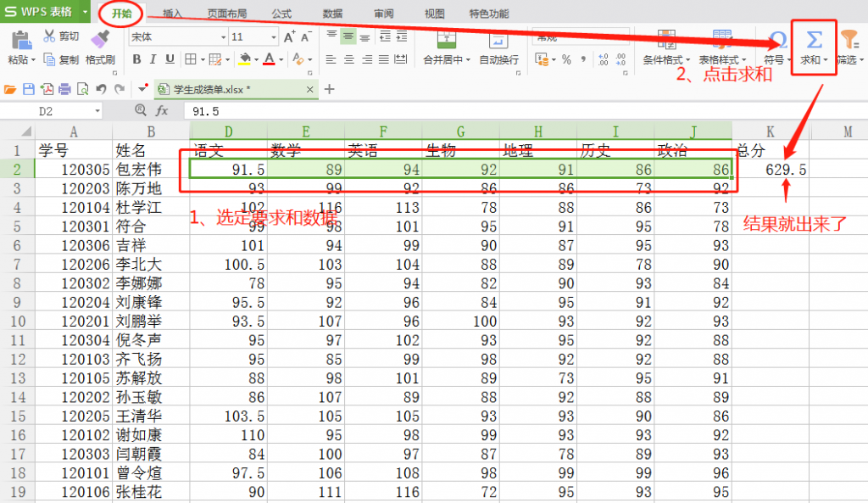Toggle vertical middle alignment
868x503 pixels.
[x=348, y=36]
